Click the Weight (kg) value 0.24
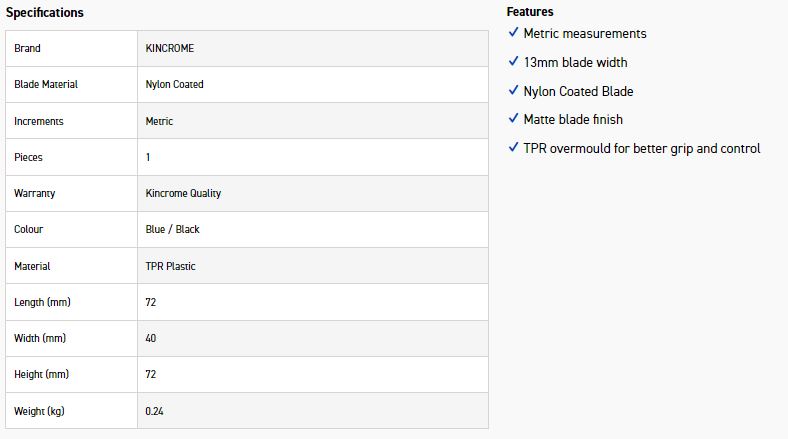 pos(154,411)
